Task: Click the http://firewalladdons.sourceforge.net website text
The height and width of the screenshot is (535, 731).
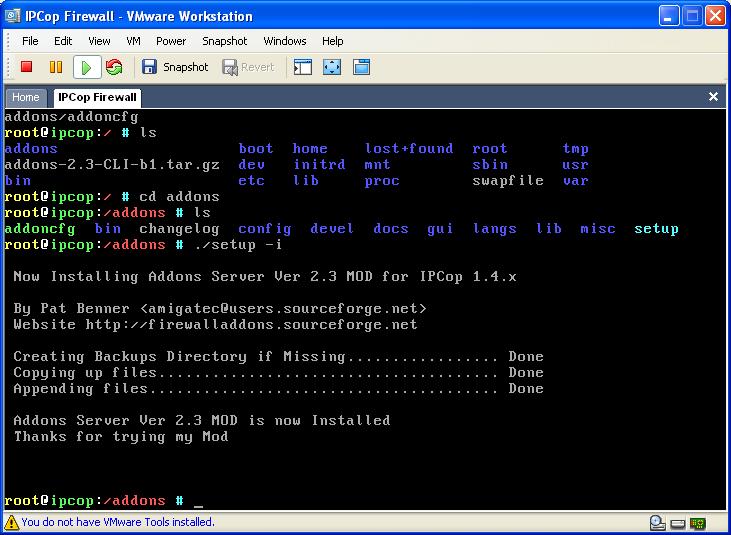Action: 252,324
